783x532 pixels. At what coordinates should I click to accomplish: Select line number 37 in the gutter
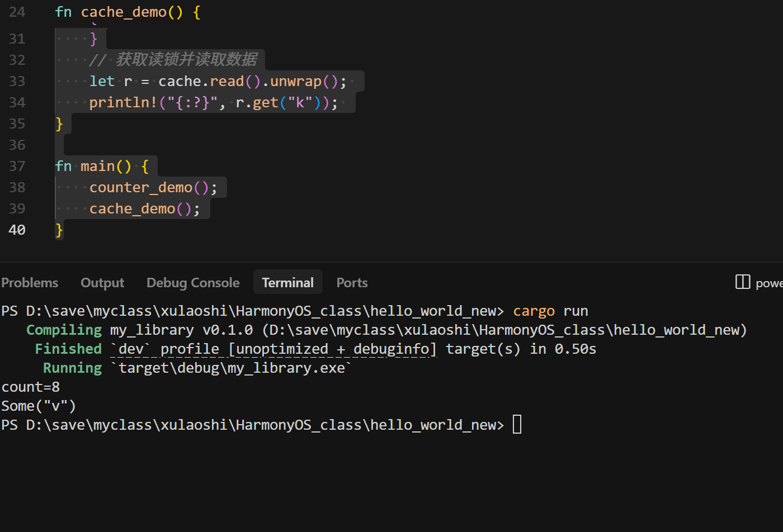pos(17,167)
